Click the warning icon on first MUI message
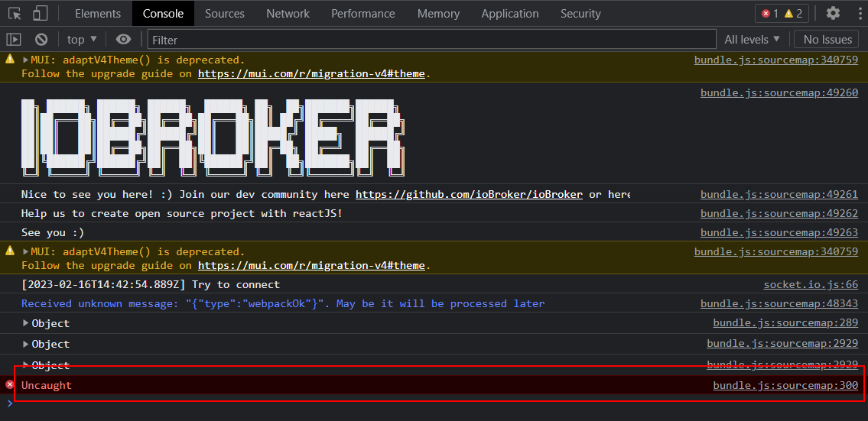The image size is (868, 421). (x=9, y=59)
